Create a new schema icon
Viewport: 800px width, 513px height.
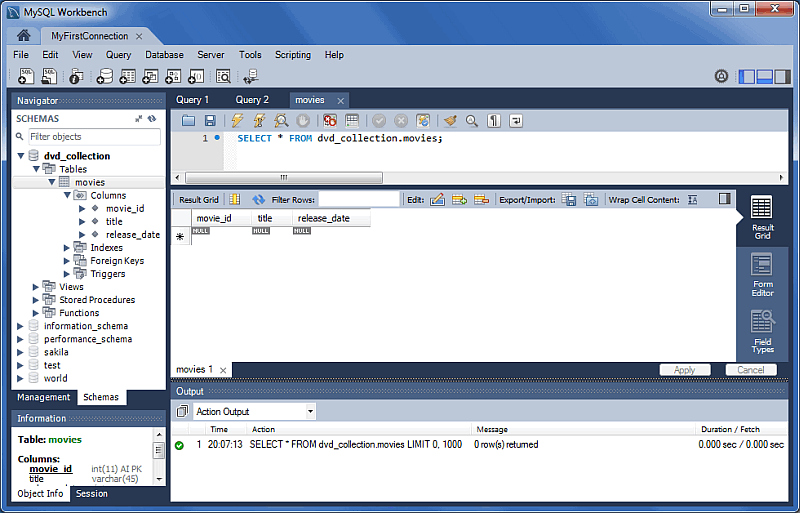point(105,76)
